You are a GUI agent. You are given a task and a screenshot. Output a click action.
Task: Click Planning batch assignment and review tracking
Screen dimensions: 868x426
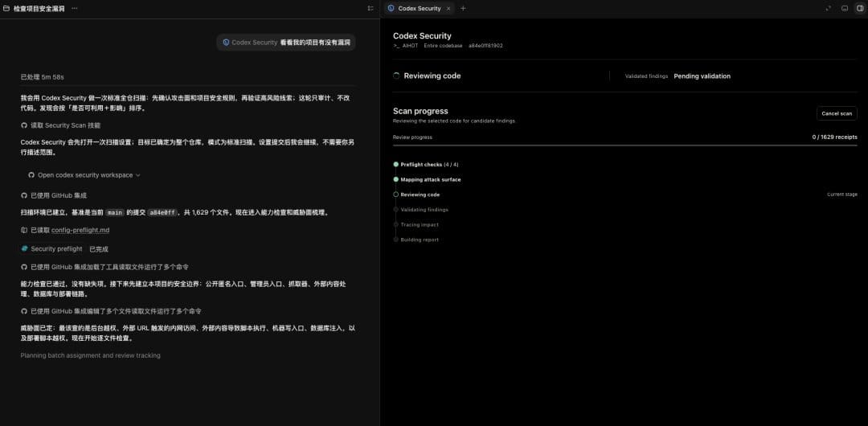tap(90, 355)
